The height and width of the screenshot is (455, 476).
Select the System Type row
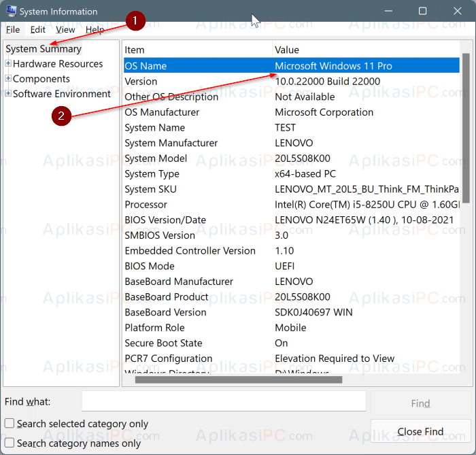click(x=292, y=174)
